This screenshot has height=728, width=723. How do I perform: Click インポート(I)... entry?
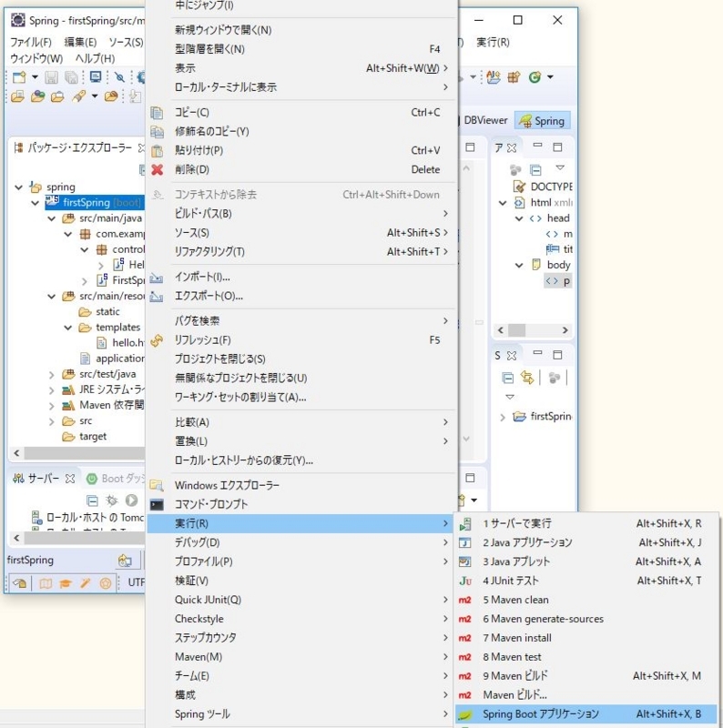click(x=301, y=277)
